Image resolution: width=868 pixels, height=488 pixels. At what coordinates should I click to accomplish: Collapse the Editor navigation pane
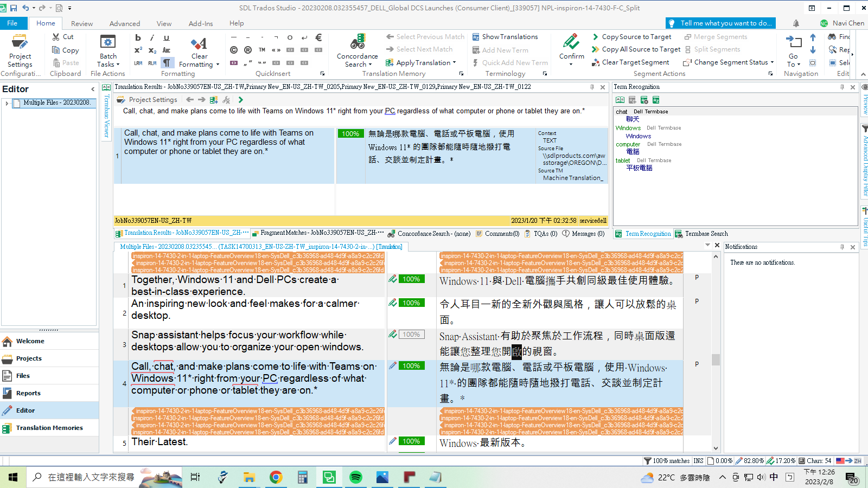(93, 89)
